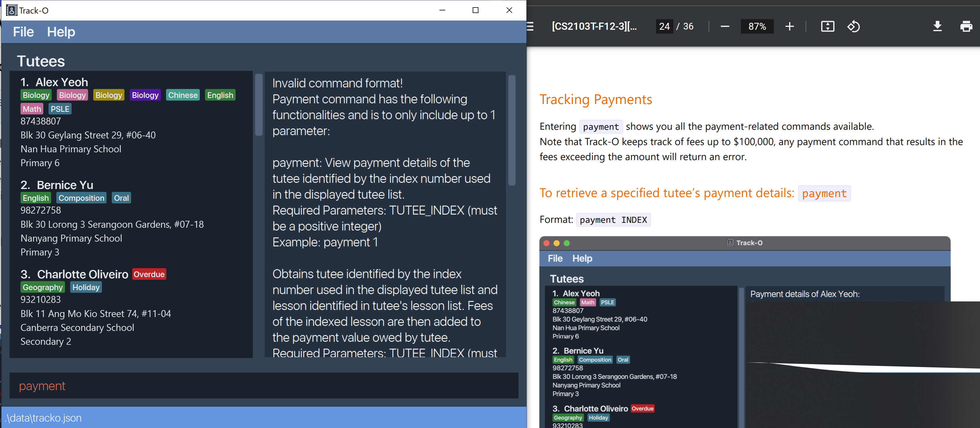Click the PDF zoom in plus icon
The image size is (980, 428).
pos(789,26)
